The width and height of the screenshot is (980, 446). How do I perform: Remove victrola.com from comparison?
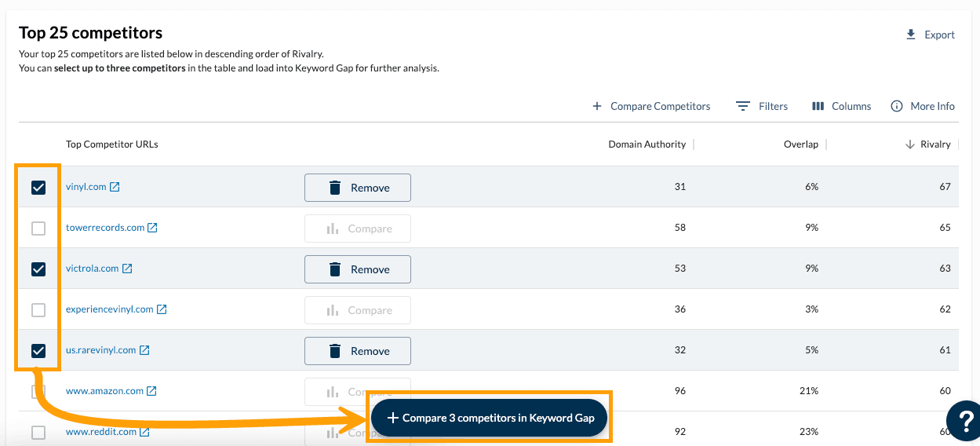[x=358, y=269]
